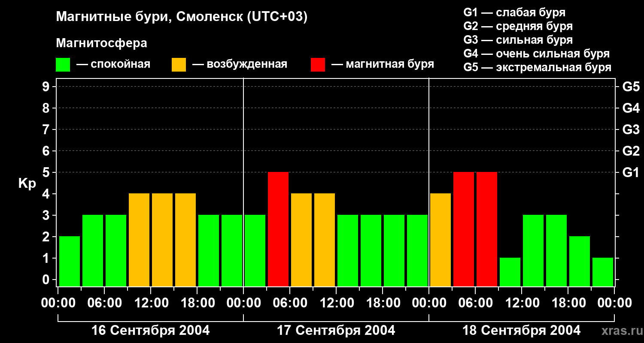Click the orange 'возбужденная' legend swatch
This screenshot has height=343, width=644.
point(179,65)
